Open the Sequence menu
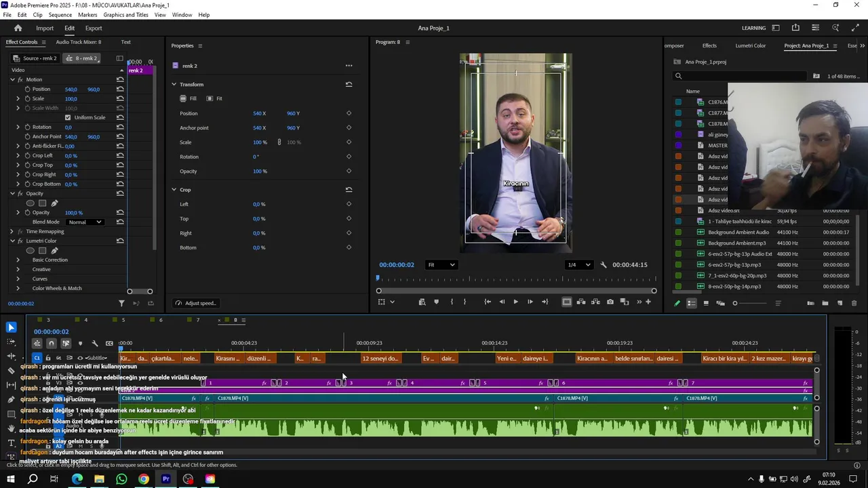 [60, 15]
